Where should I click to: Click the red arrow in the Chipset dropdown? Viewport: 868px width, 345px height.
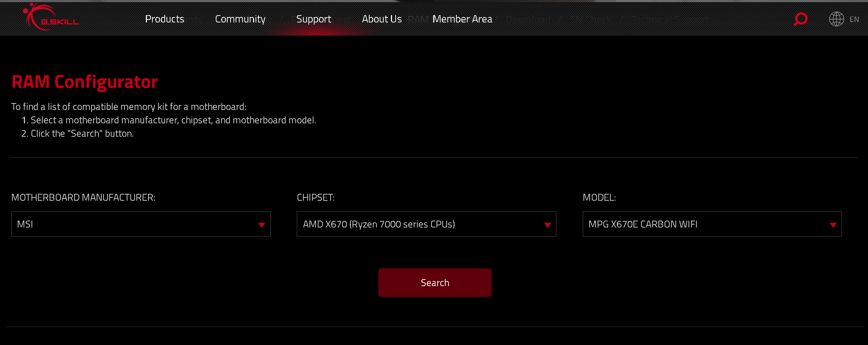(x=547, y=225)
